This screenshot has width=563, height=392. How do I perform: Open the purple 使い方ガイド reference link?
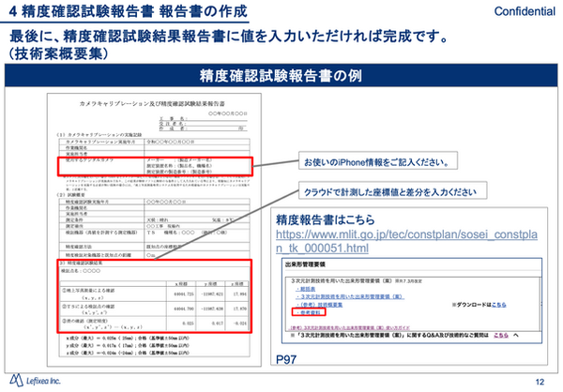pos(350,327)
